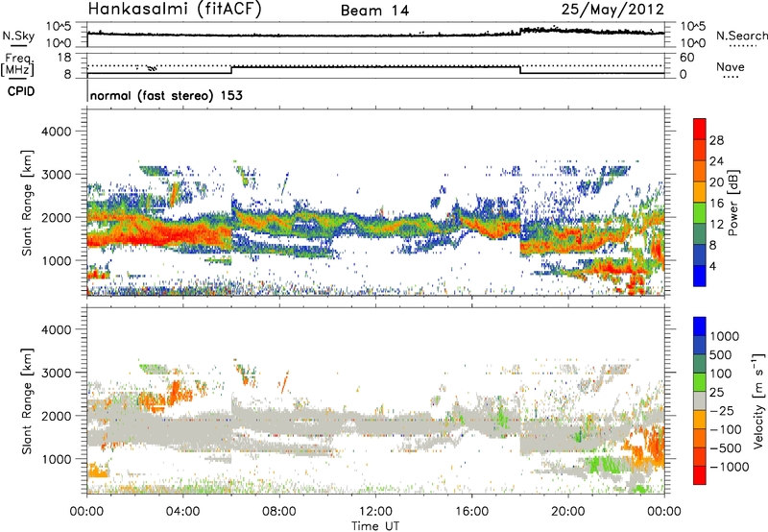Click the 'N.Sky' axis label

pyautogui.click(x=18, y=36)
